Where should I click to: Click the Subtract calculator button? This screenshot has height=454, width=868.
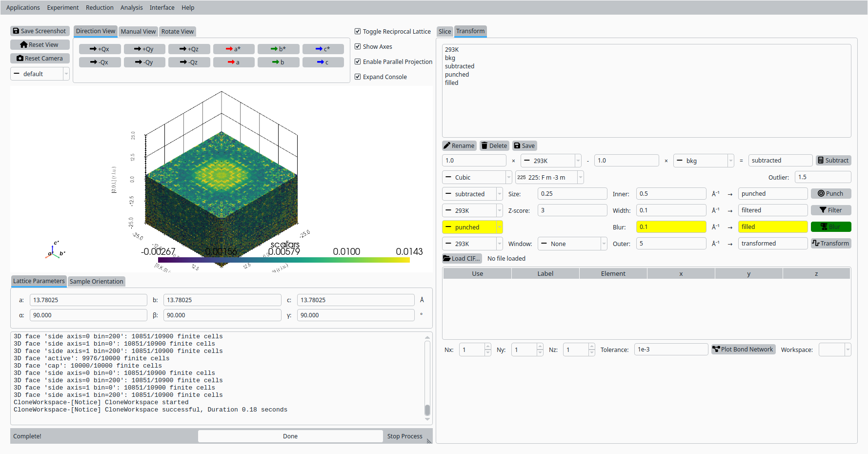point(833,160)
